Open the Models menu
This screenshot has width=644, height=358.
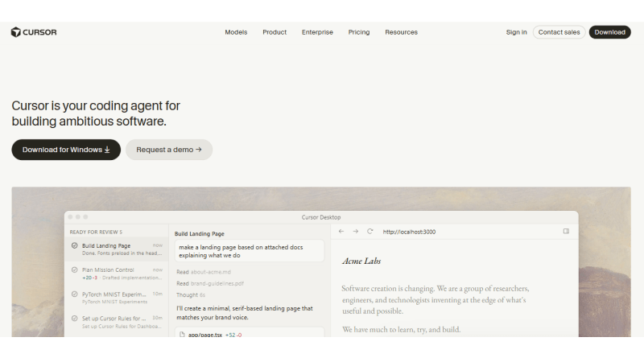point(236,32)
